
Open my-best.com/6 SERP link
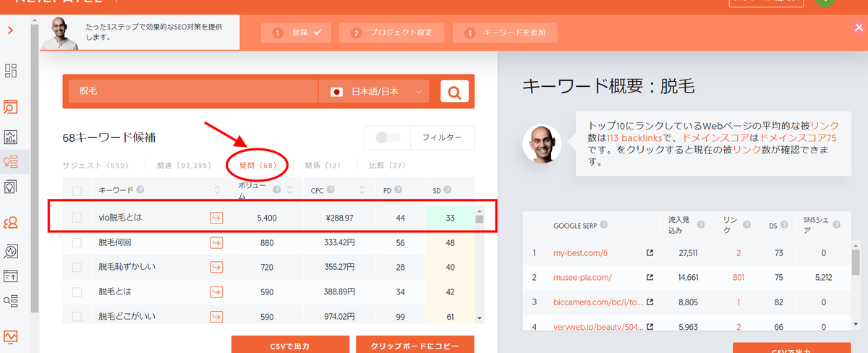pyautogui.click(x=579, y=253)
